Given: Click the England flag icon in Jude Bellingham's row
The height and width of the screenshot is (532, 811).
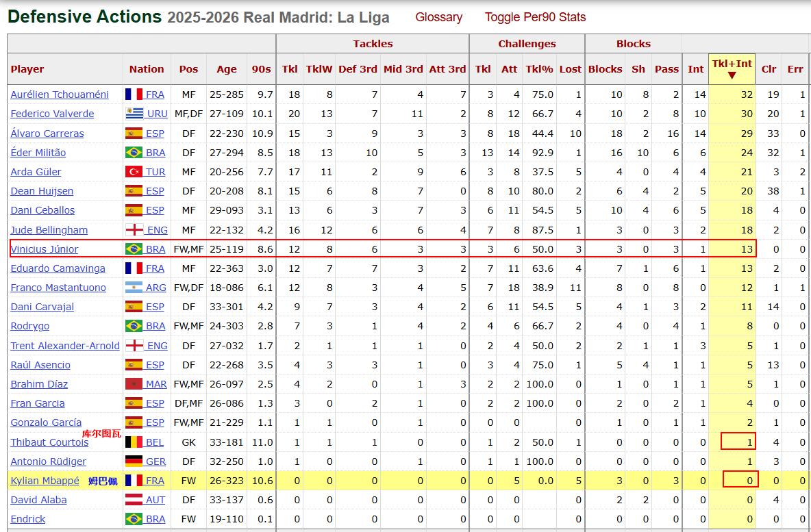Looking at the screenshot, I should [x=134, y=230].
